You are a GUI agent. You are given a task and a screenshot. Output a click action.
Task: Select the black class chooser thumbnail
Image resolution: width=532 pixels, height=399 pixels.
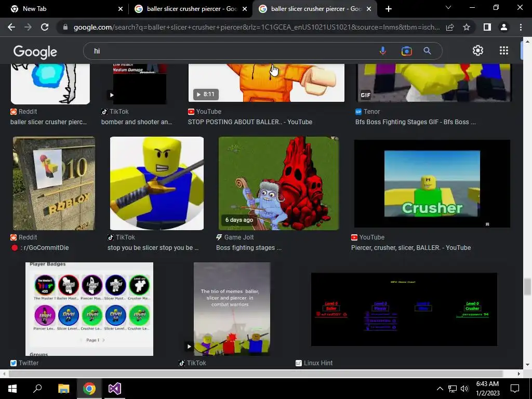pos(404,309)
